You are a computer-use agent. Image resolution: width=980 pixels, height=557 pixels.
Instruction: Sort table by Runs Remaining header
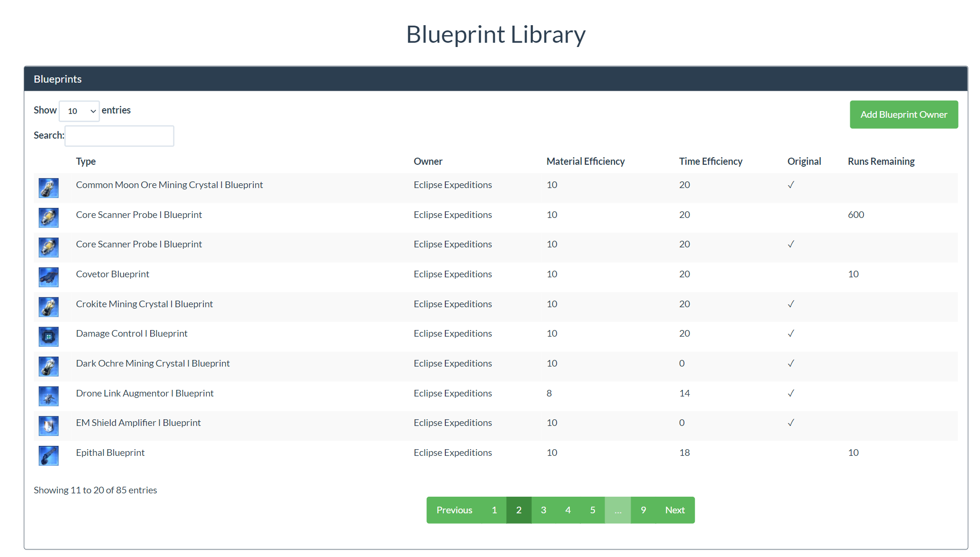pos(881,161)
